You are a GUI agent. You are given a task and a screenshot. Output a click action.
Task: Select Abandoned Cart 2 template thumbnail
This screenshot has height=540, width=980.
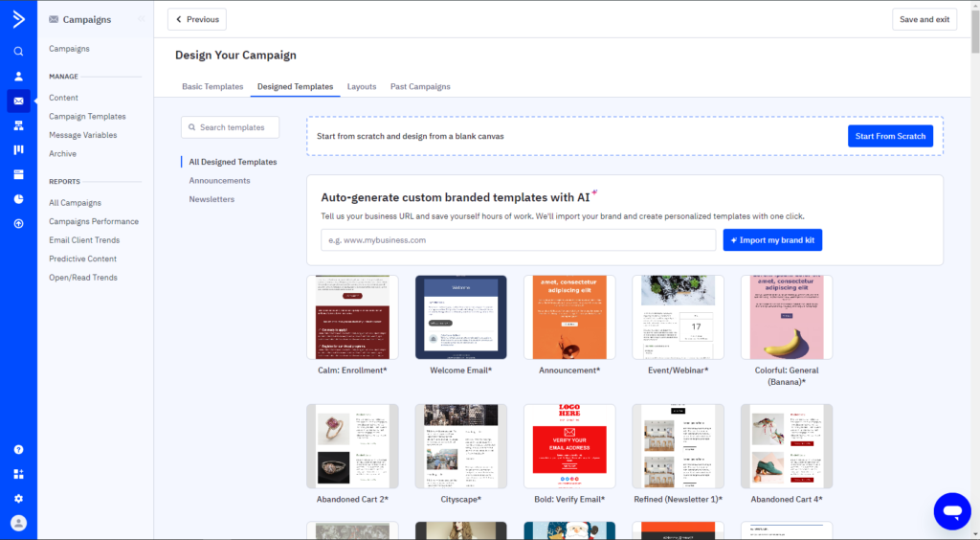(x=352, y=446)
